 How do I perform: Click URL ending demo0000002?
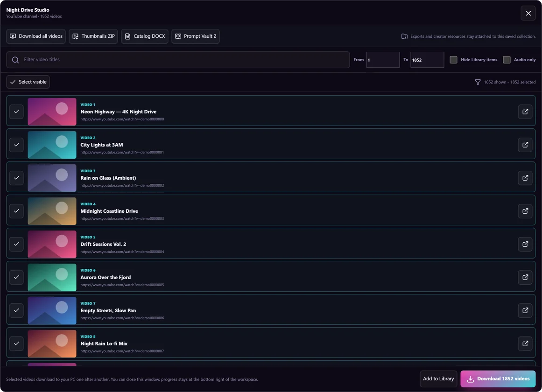(122, 186)
